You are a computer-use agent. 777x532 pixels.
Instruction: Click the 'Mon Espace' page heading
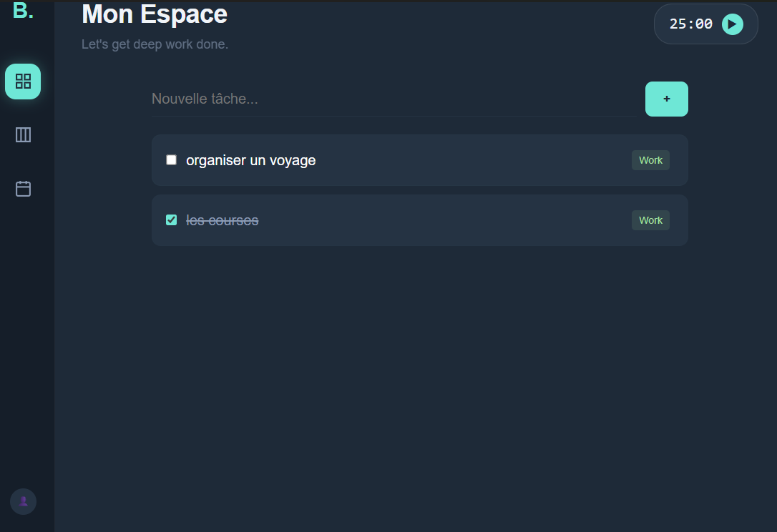coord(155,14)
